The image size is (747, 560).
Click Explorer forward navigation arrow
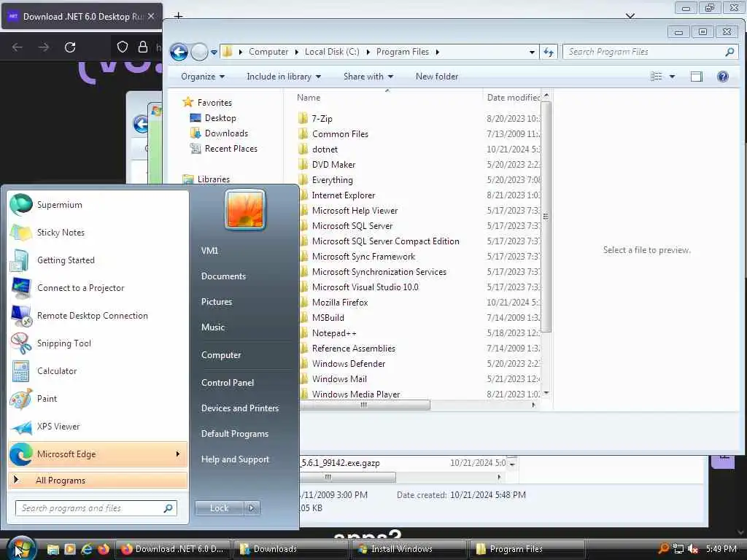199,52
